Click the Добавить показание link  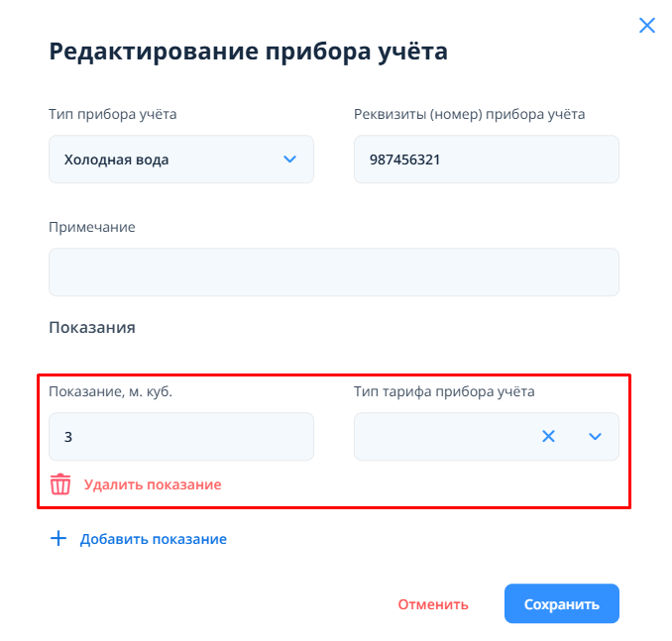pos(154,539)
